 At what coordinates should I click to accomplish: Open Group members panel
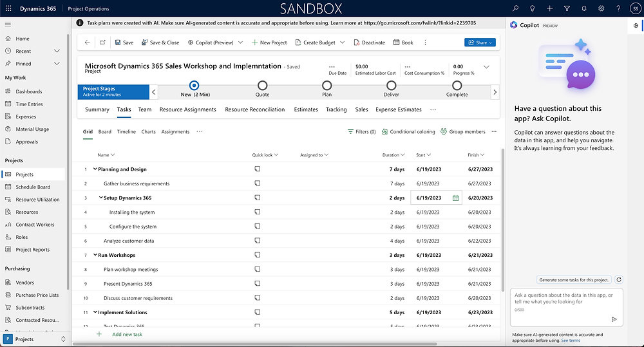(463, 132)
